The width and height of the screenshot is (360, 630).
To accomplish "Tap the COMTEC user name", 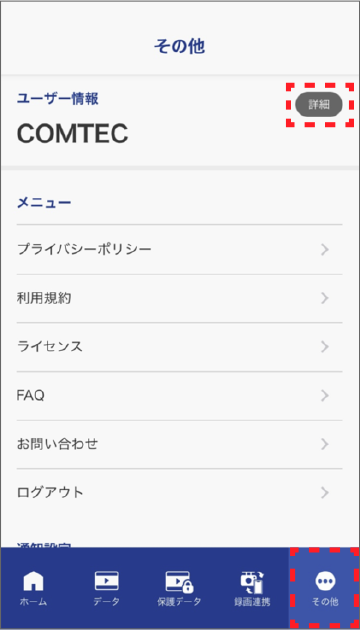I will 72,133.
